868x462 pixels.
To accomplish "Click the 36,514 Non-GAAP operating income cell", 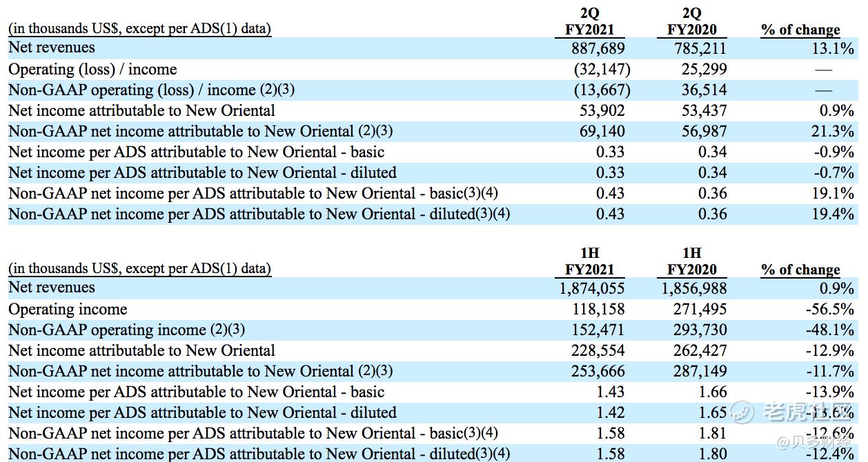I will click(704, 90).
